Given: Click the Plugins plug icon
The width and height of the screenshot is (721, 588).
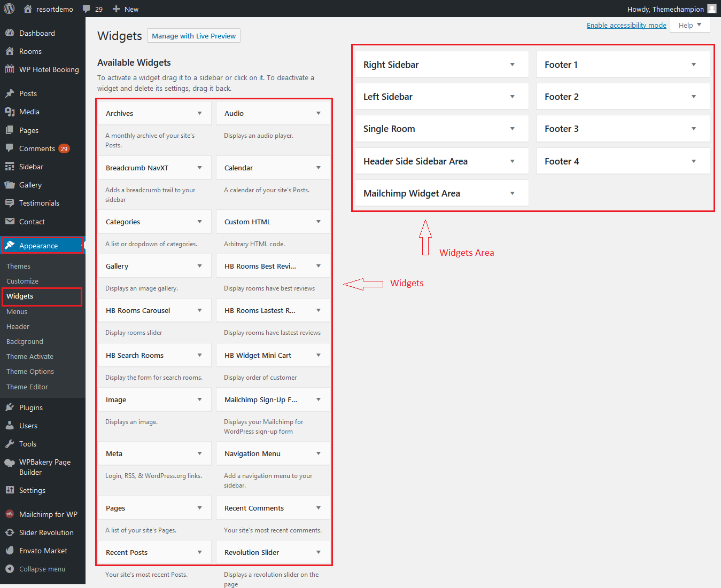Looking at the screenshot, I should pyautogui.click(x=10, y=407).
